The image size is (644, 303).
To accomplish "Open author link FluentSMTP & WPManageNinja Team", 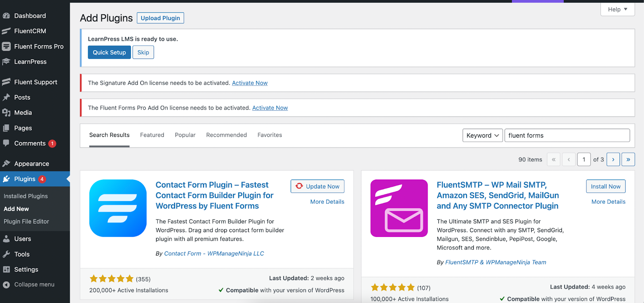I will pos(496,262).
